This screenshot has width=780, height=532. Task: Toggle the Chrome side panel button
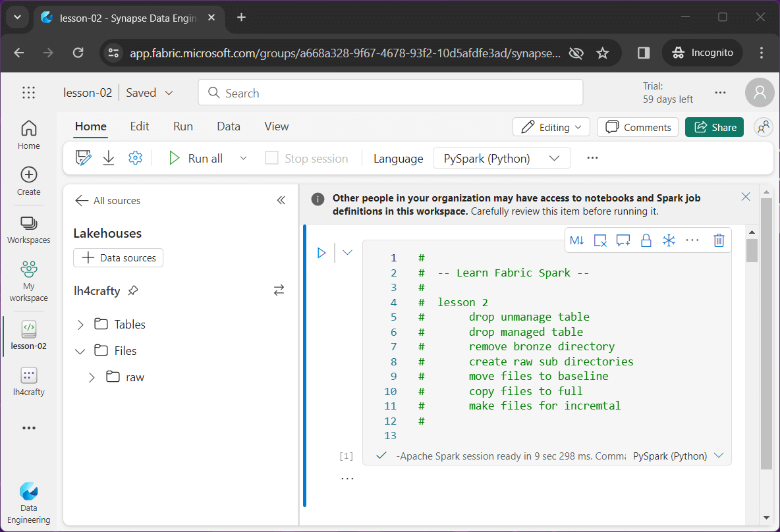pyautogui.click(x=644, y=53)
